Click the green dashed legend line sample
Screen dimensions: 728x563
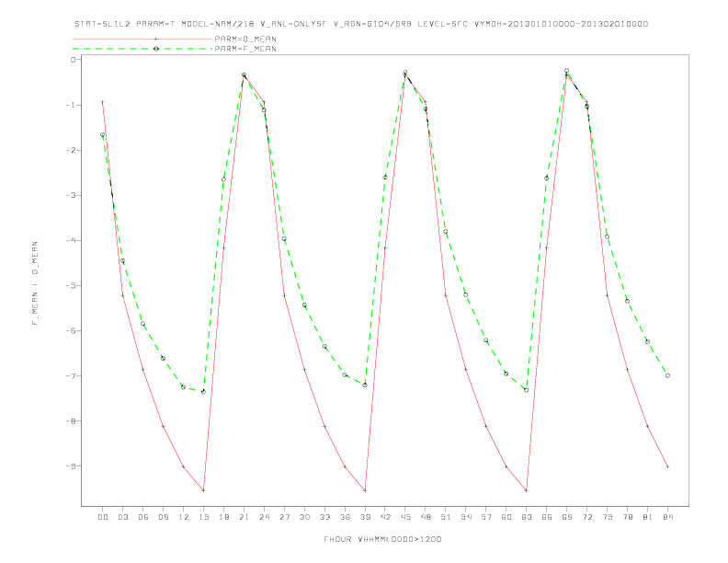click(x=142, y=49)
